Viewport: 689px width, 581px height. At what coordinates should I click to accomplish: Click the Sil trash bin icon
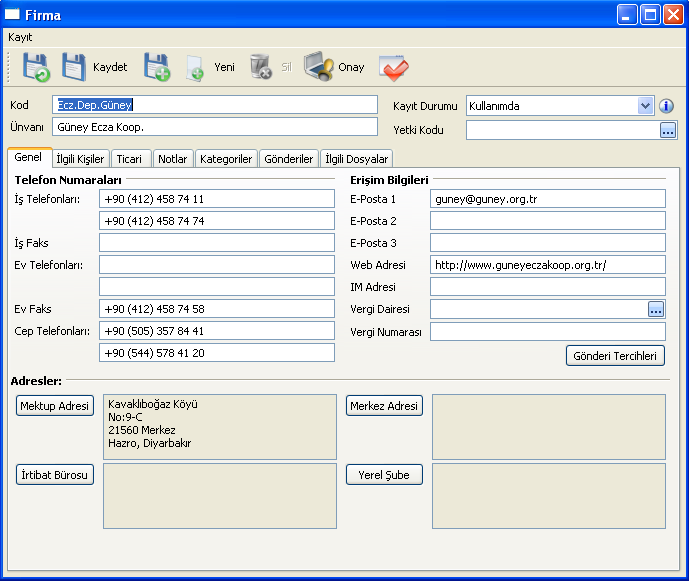[x=261, y=67]
